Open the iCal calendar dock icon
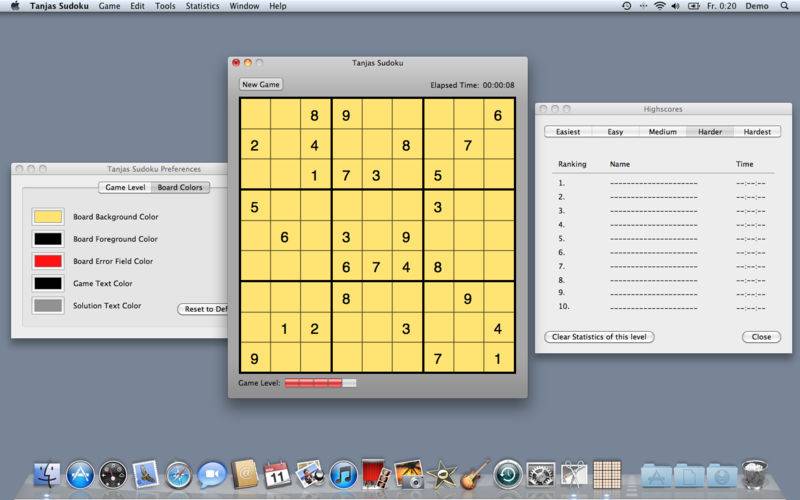Viewport: 800px width, 500px height. 277,475
